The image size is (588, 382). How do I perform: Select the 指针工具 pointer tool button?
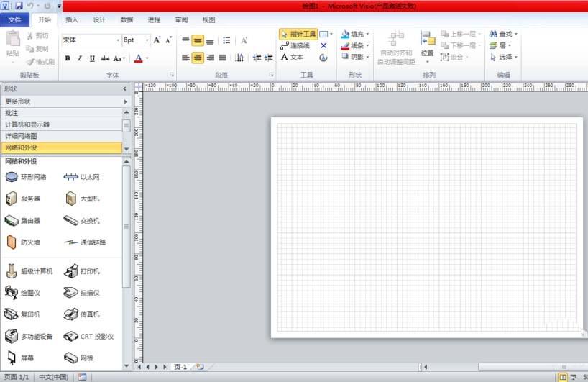[x=298, y=34]
